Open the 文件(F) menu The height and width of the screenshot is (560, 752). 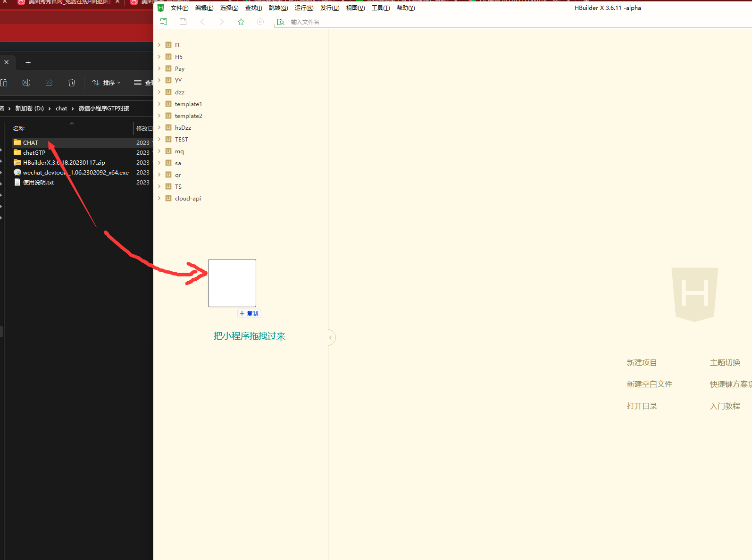[179, 8]
